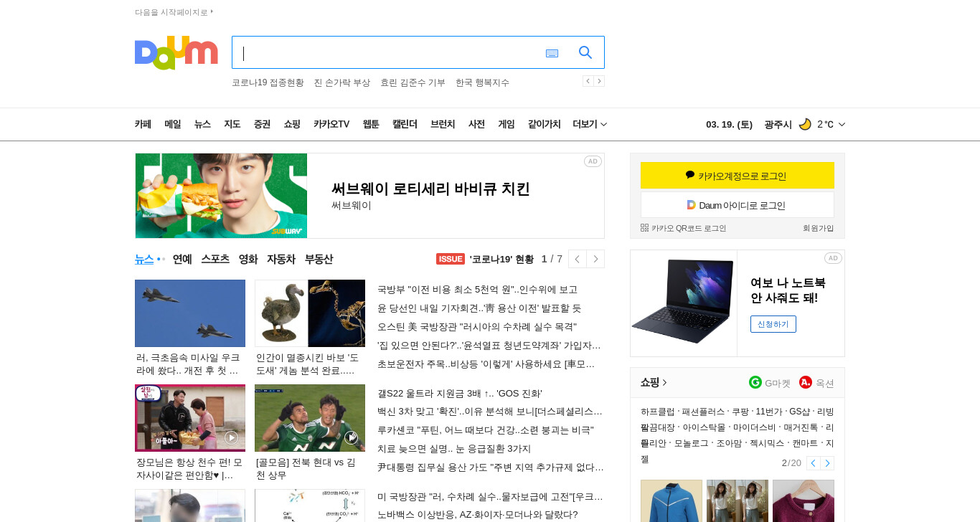
Task: Next shopping page arrow
Action: click(x=827, y=463)
